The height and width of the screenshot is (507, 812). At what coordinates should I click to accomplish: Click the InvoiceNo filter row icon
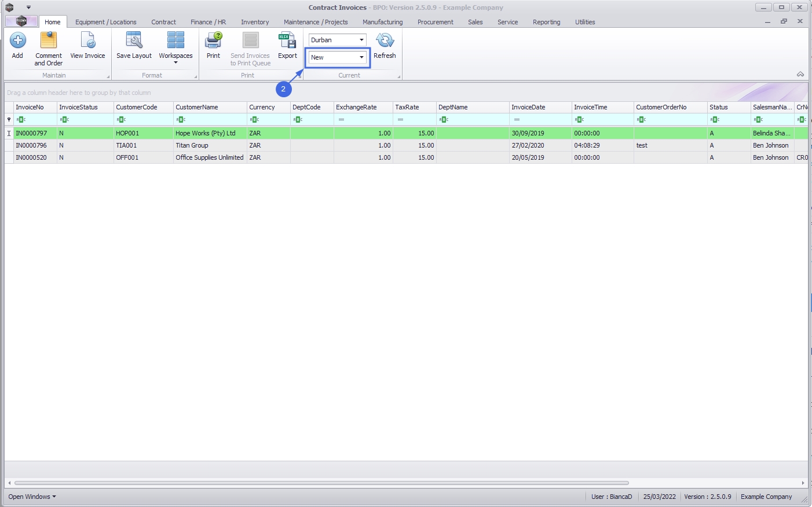coord(21,120)
